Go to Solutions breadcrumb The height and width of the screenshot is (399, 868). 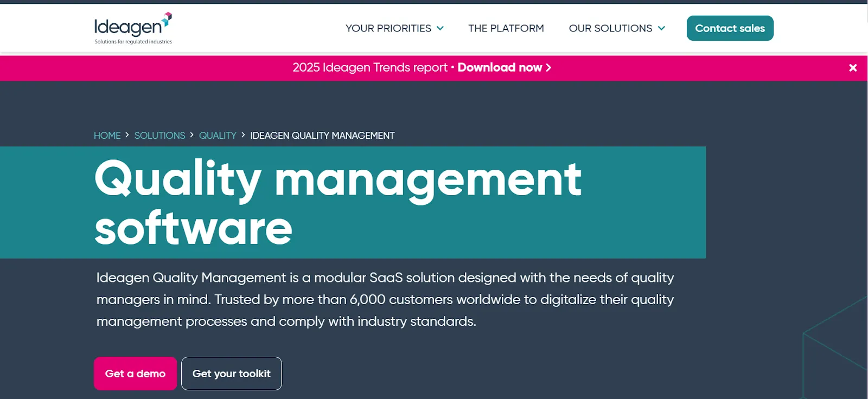[159, 136]
